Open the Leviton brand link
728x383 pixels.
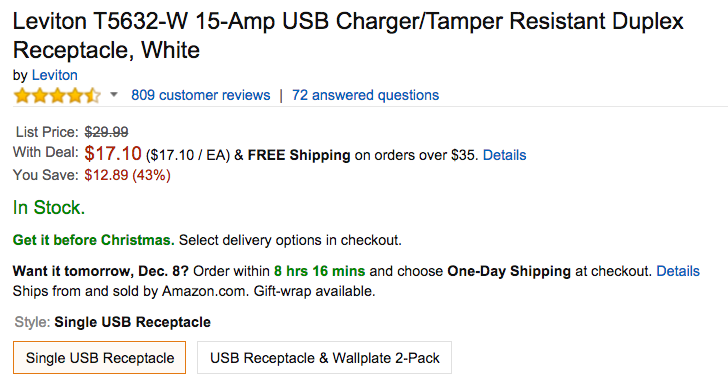click(54, 75)
